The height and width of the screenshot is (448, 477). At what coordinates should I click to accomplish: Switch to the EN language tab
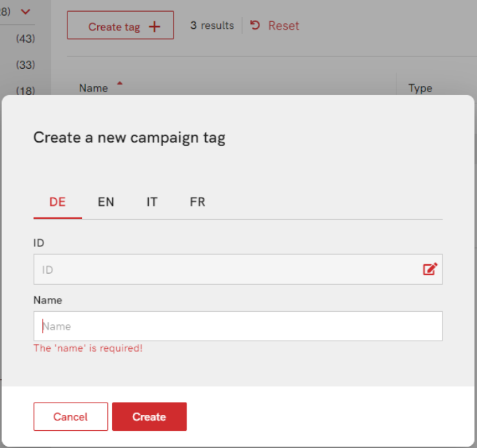[x=106, y=202]
